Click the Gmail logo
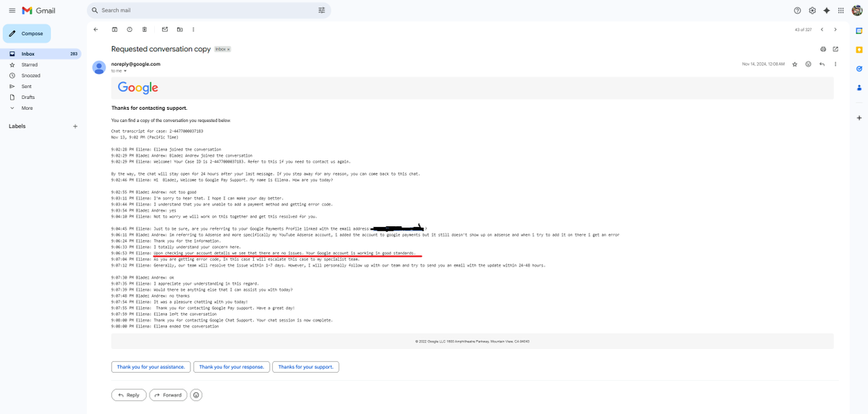868x414 pixels. [38, 11]
